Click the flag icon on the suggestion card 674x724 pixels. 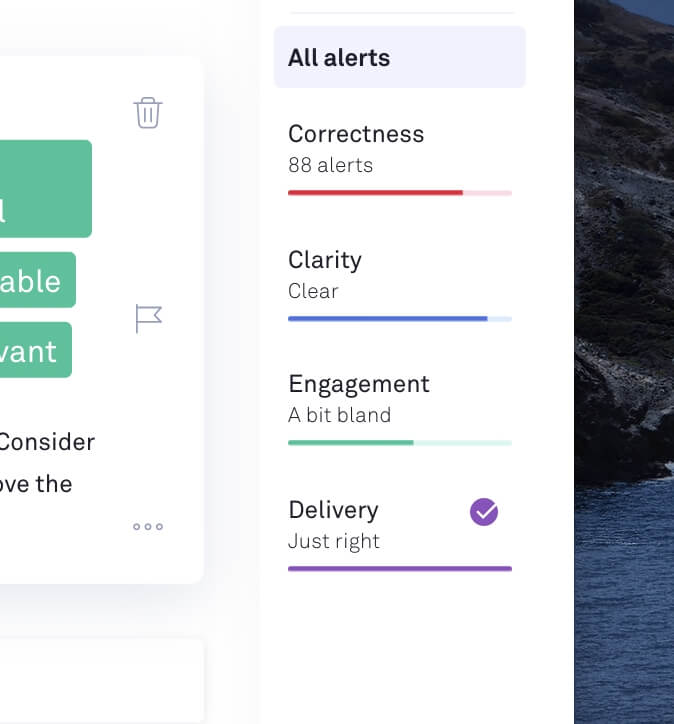coord(148,319)
